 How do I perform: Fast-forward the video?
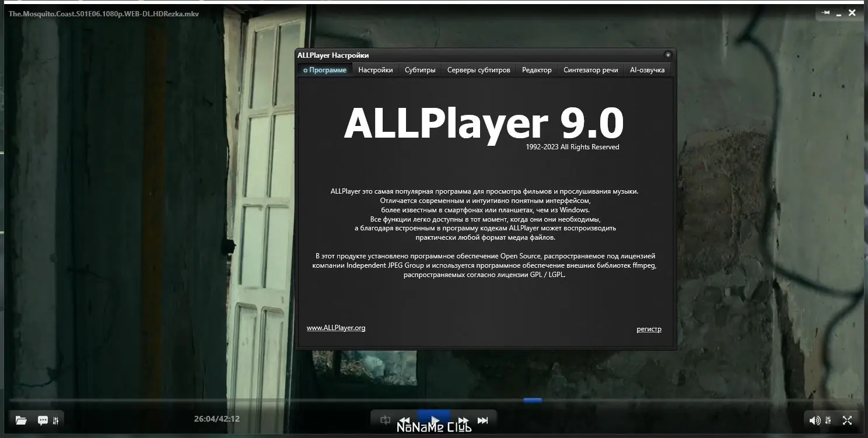(463, 420)
